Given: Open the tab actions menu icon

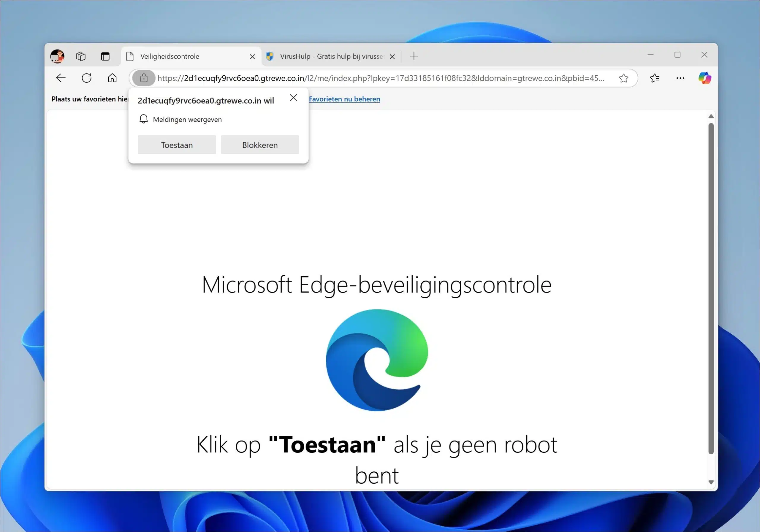Looking at the screenshot, I should click(x=105, y=56).
